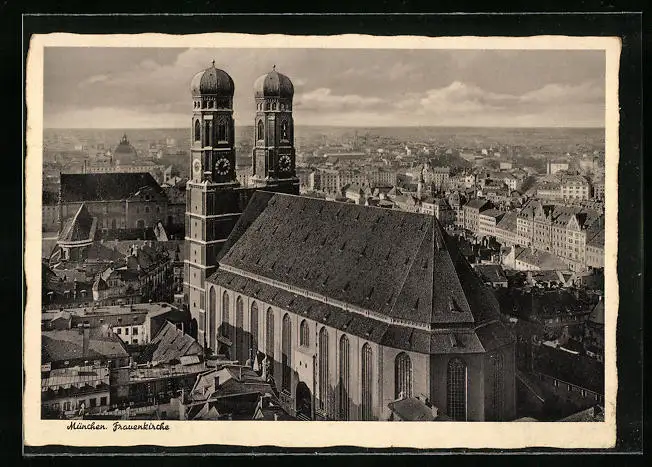Click the left tower's onion dome
This screenshot has width=652, height=467.
(x=212, y=80)
